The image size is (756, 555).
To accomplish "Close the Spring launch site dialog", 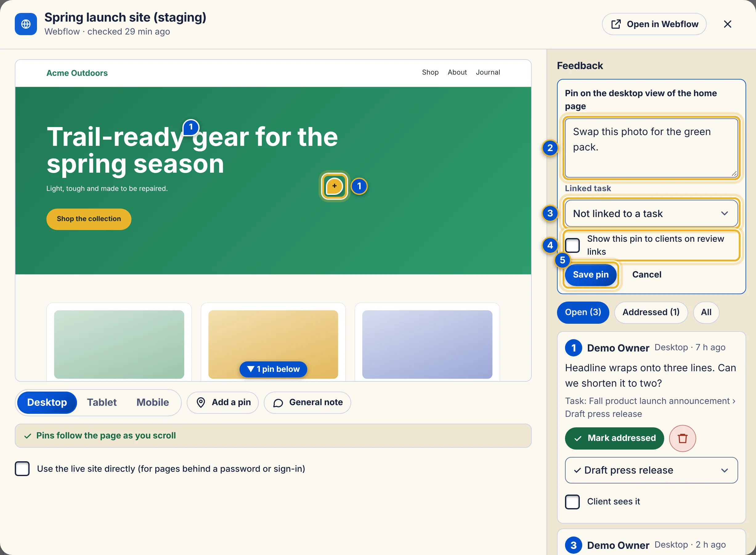I will tap(727, 24).
